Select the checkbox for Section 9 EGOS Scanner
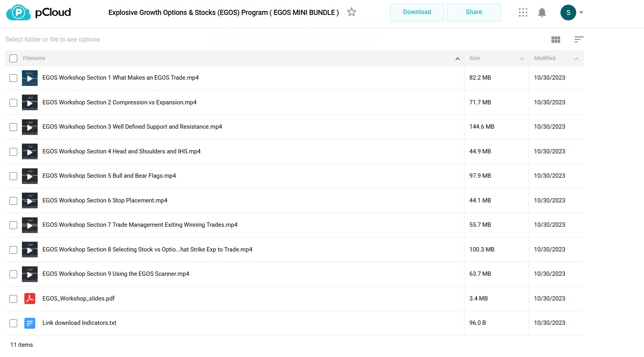Image resolution: width=644 pixels, height=357 pixels. [13, 274]
